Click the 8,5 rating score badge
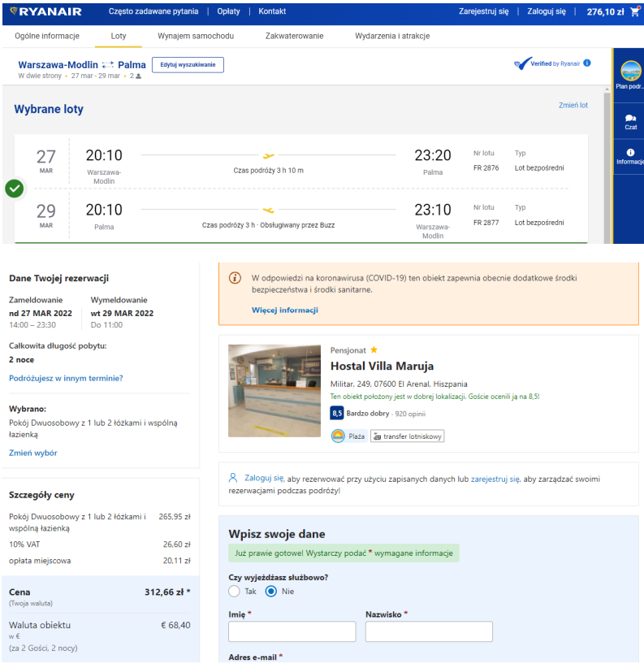 tap(337, 414)
